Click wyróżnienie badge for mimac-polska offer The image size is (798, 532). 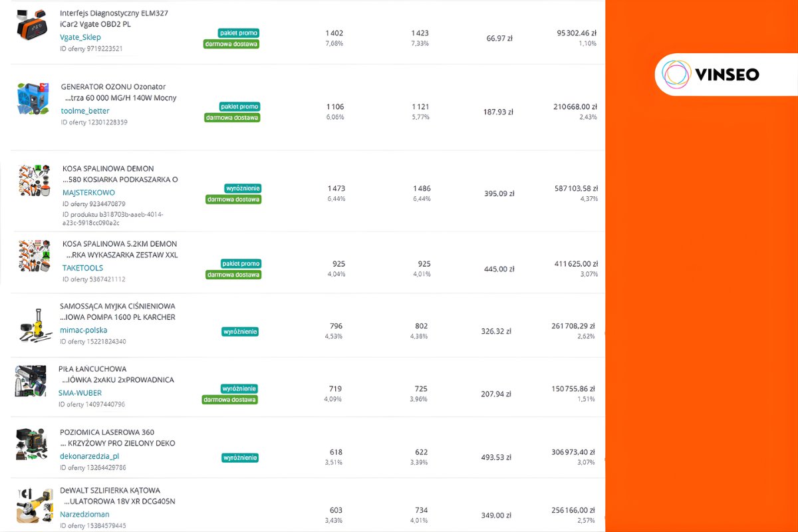click(x=240, y=331)
